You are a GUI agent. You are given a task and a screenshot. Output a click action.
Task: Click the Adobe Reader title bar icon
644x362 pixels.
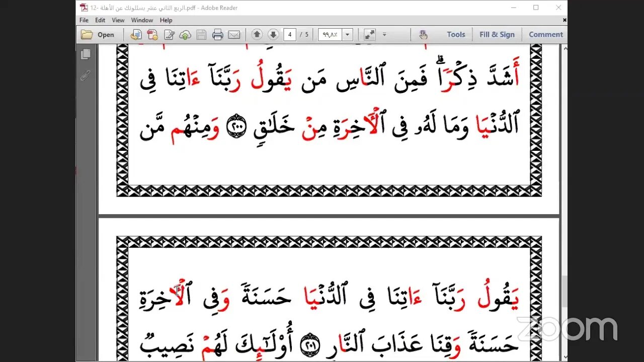[84, 8]
